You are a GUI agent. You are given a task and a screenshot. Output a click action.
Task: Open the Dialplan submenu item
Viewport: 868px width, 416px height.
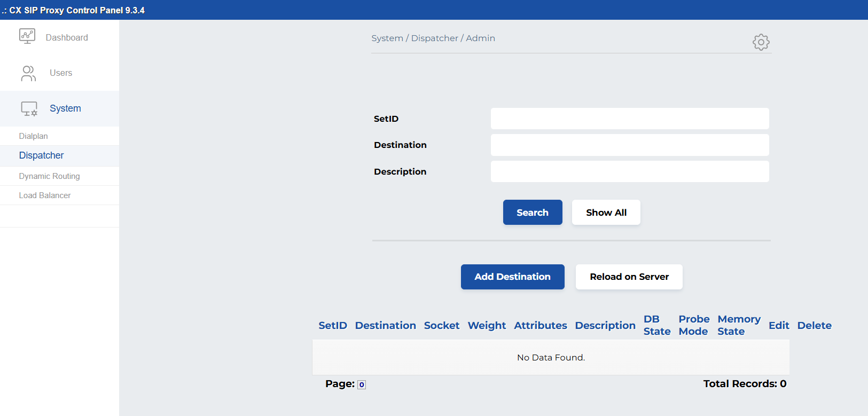click(33, 136)
